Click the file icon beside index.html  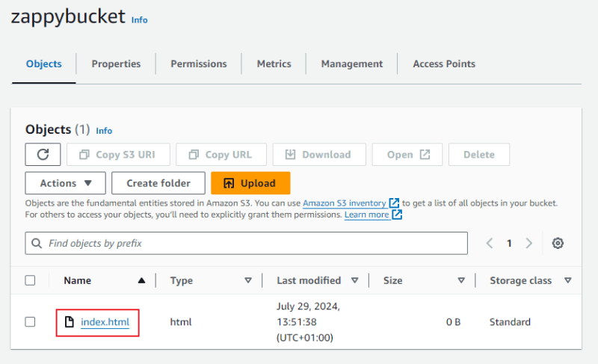tap(69, 322)
